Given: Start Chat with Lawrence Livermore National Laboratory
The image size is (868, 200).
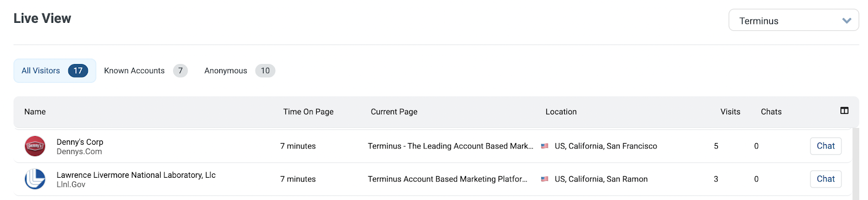Looking at the screenshot, I should [826, 179].
